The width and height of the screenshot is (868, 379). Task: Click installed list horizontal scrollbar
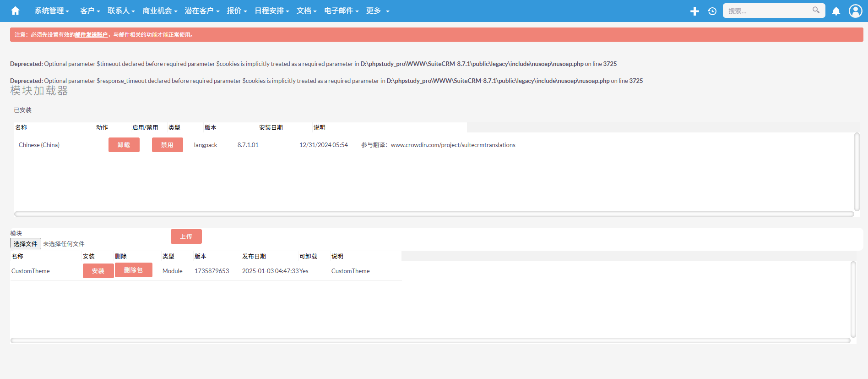click(434, 214)
